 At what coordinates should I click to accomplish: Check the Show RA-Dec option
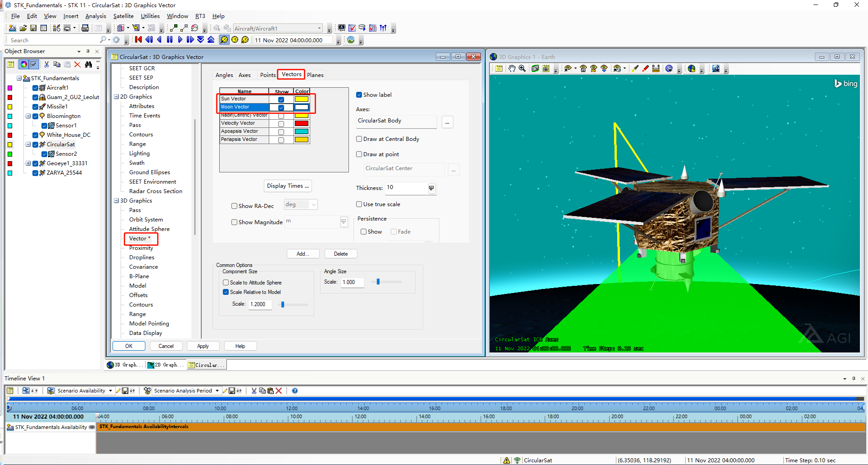(x=234, y=206)
